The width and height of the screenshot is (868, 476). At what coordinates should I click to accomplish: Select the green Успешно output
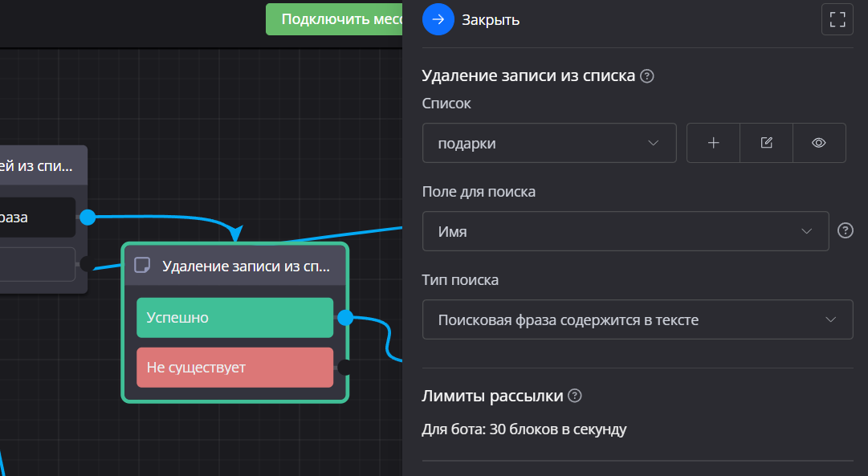pyautogui.click(x=234, y=318)
